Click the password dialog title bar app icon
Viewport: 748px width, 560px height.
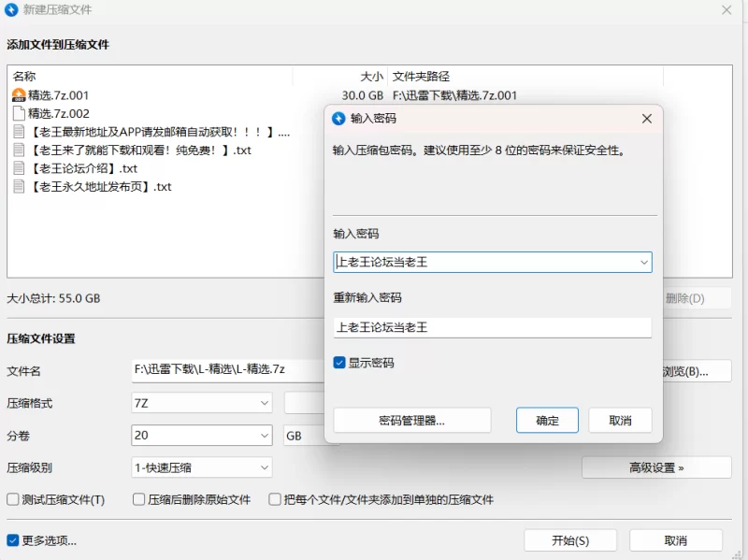coord(338,119)
